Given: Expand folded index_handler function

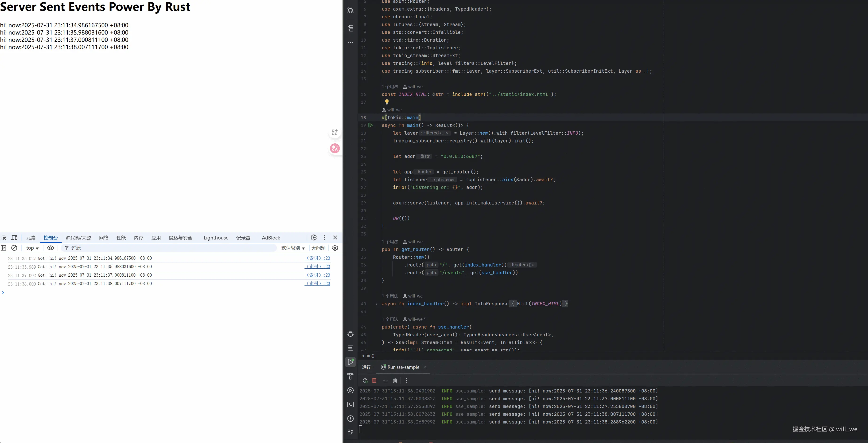Looking at the screenshot, I should tap(376, 304).
